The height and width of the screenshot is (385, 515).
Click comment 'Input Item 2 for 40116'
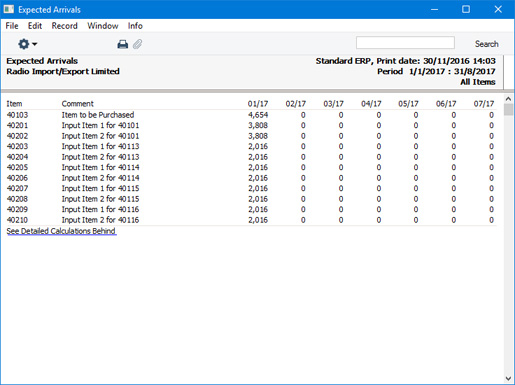(100, 220)
